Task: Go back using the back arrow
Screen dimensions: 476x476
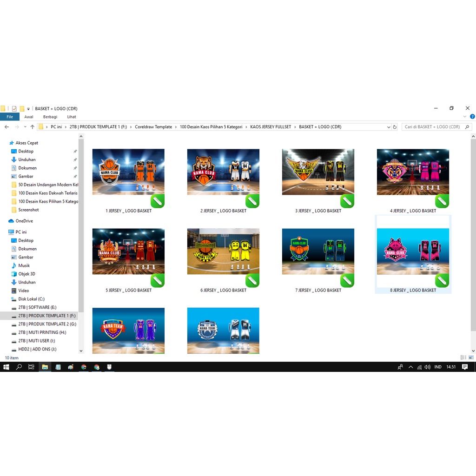Action: point(7,127)
